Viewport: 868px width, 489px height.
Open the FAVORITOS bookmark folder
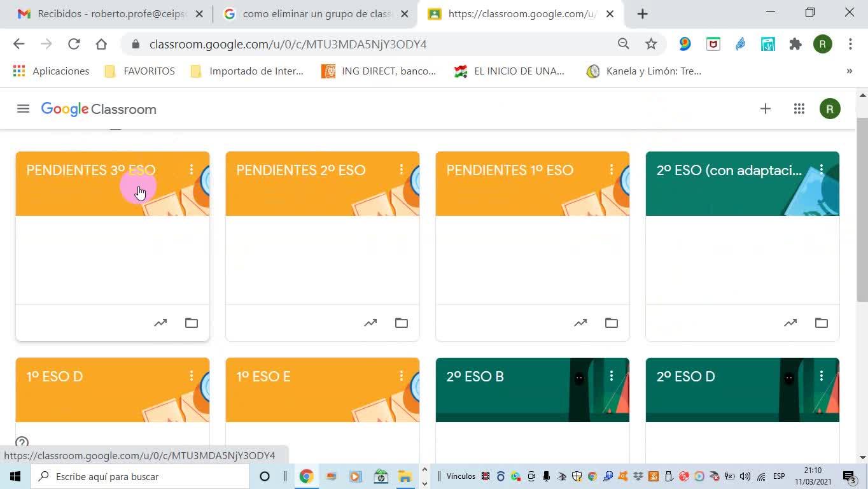click(140, 71)
